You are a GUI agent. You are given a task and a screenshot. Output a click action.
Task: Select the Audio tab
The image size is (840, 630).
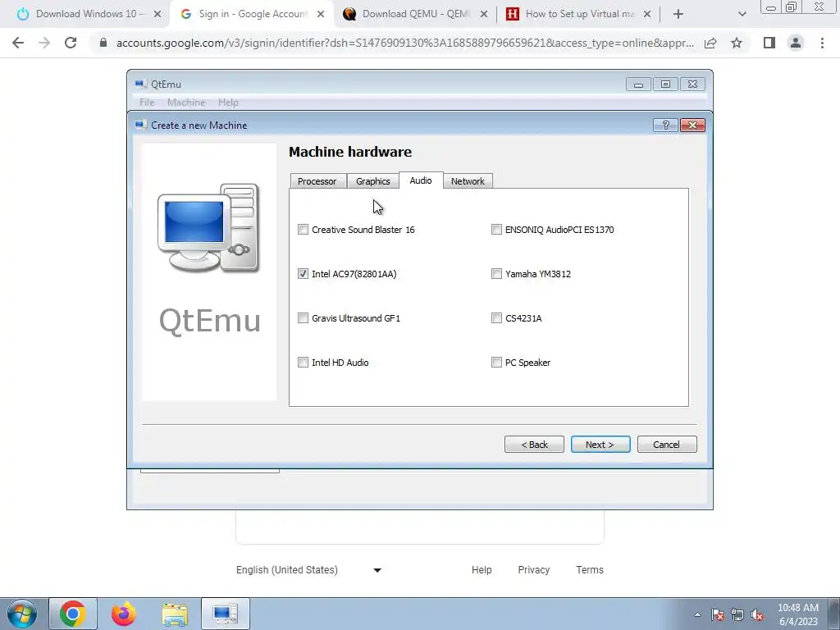[421, 180]
